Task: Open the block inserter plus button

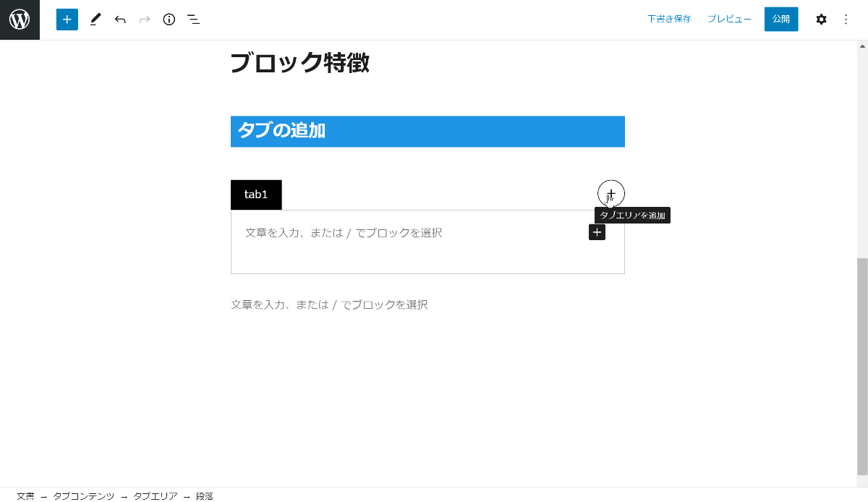Action: click(67, 20)
